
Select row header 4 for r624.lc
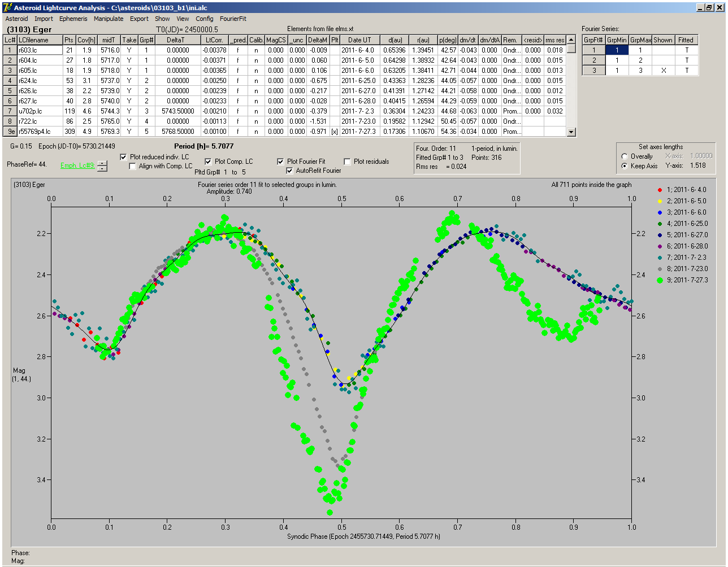(10, 81)
